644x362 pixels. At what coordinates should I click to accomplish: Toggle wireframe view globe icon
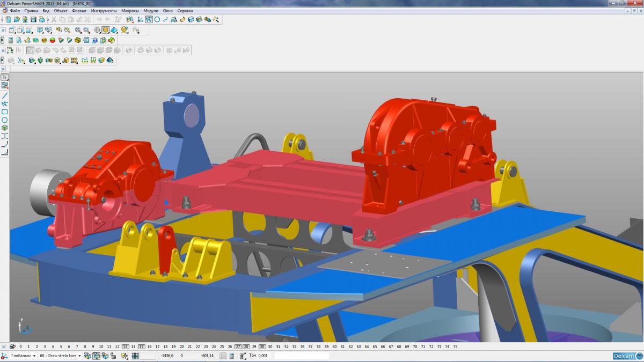tap(97, 30)
